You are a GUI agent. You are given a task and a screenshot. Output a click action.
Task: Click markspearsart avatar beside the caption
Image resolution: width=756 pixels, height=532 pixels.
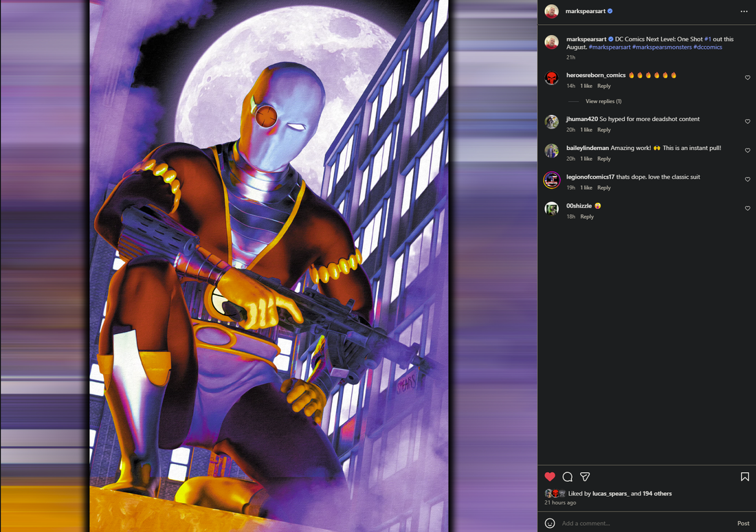pos(552,42)
